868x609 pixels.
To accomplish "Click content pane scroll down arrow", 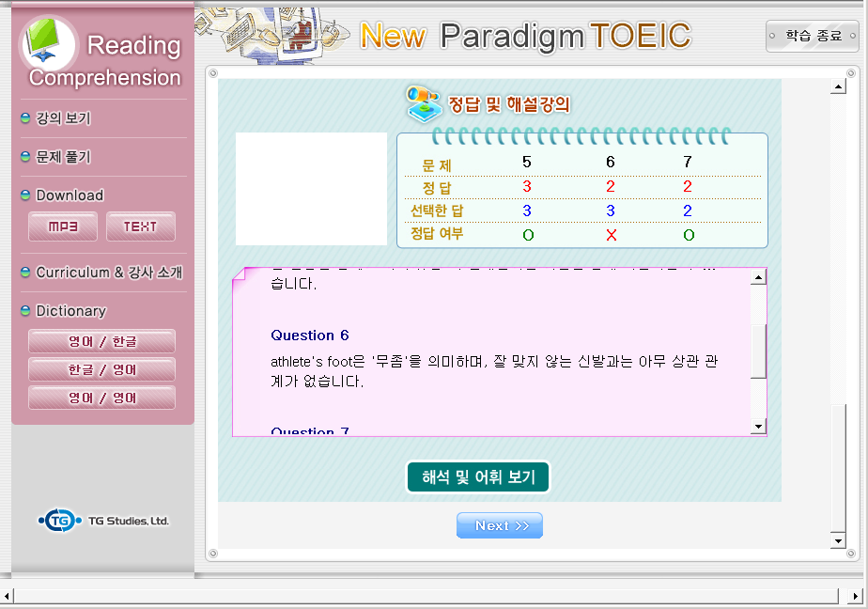I will tap(838, 541).
